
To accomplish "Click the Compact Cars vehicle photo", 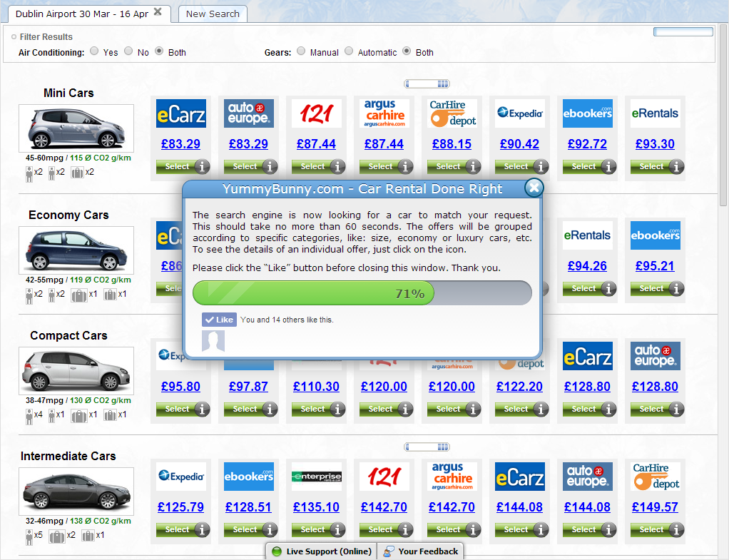I will [76, 371].
